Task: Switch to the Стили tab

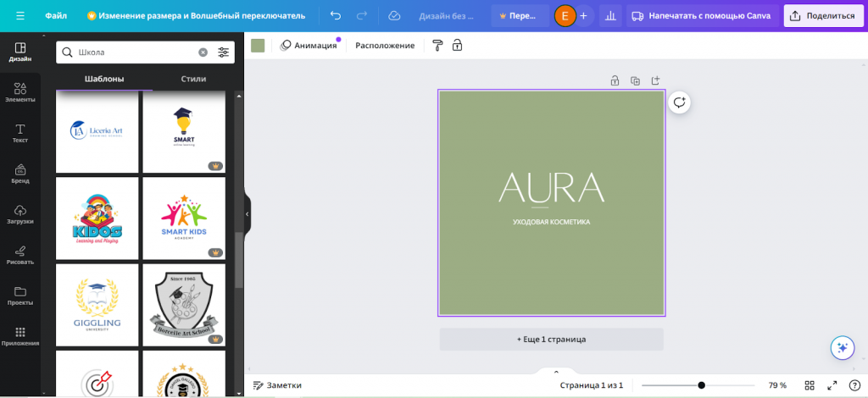Action: click(194, 79)
